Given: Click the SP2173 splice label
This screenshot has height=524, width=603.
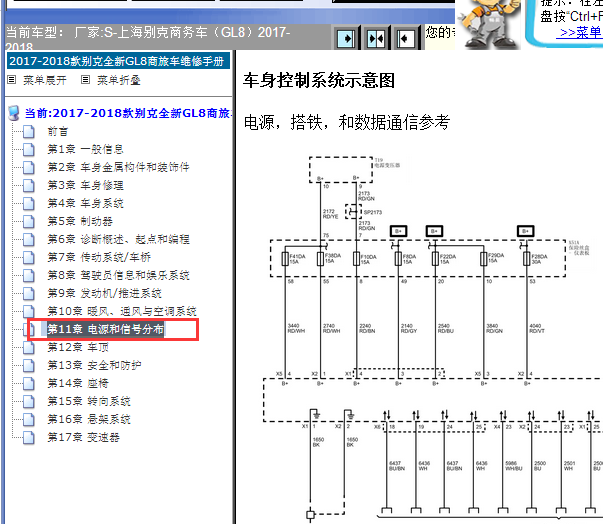Looking at the screenshot, I should tap(373, 212).
